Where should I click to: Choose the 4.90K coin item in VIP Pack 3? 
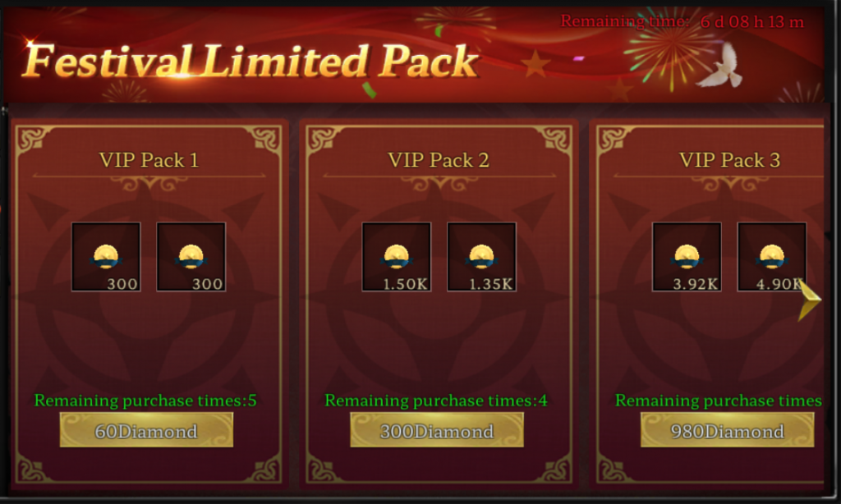tap(772, 257)
